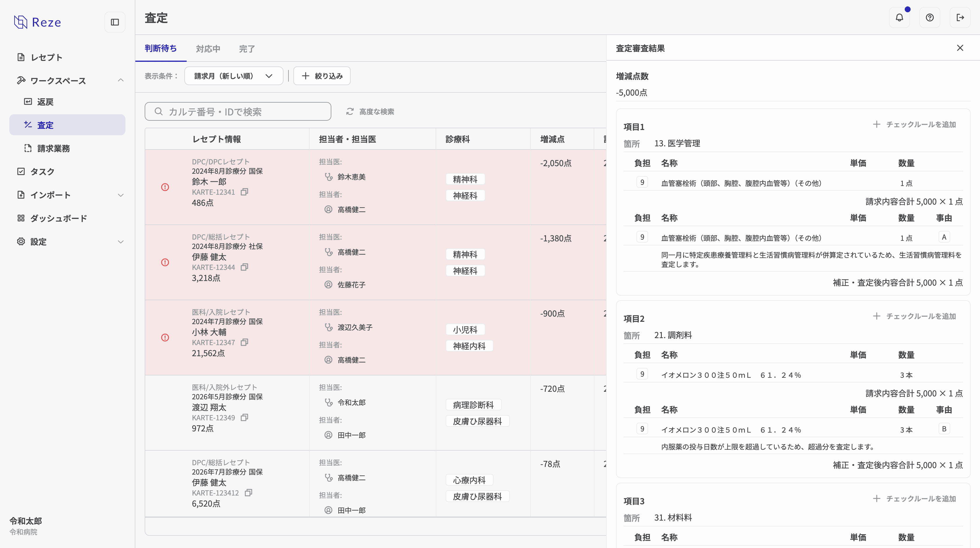Copy KARTE-12344 using the copy icon
Screen dimensions: 980x548
245,267
